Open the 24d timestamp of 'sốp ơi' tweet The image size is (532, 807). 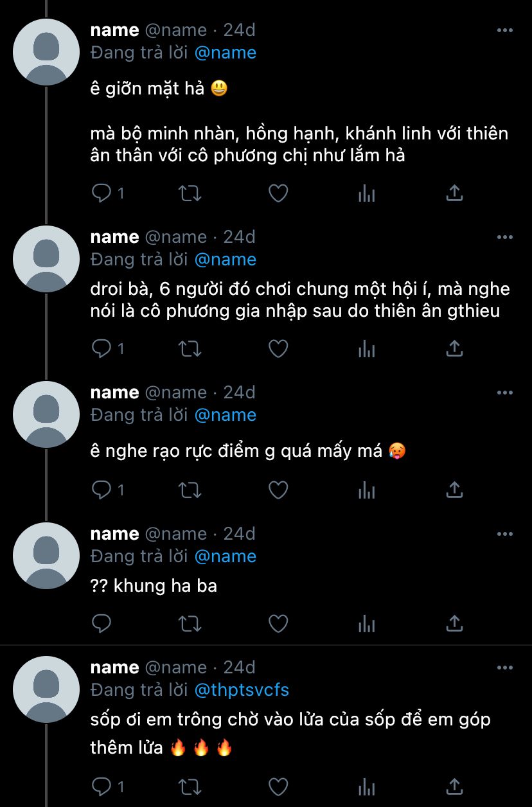click(x=239, y=668)
